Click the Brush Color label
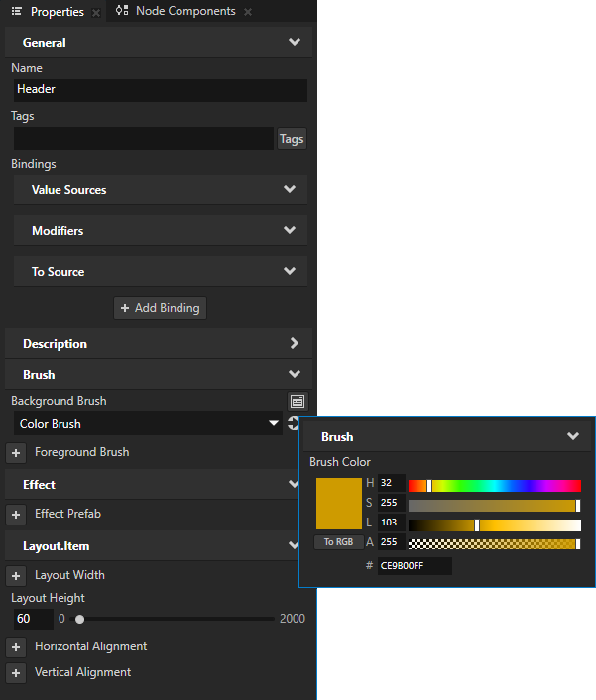The height and width of the screenshot is (700, 596). 340,462
